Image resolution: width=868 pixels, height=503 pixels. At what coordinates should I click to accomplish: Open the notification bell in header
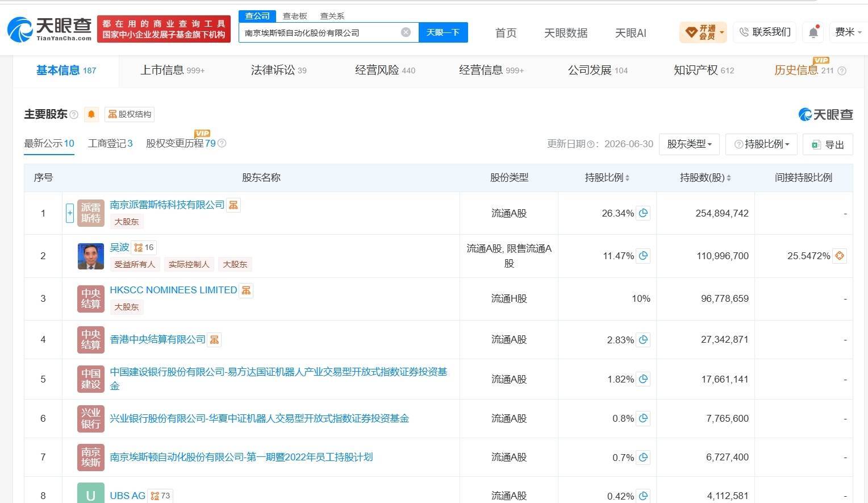click(813, 32)
